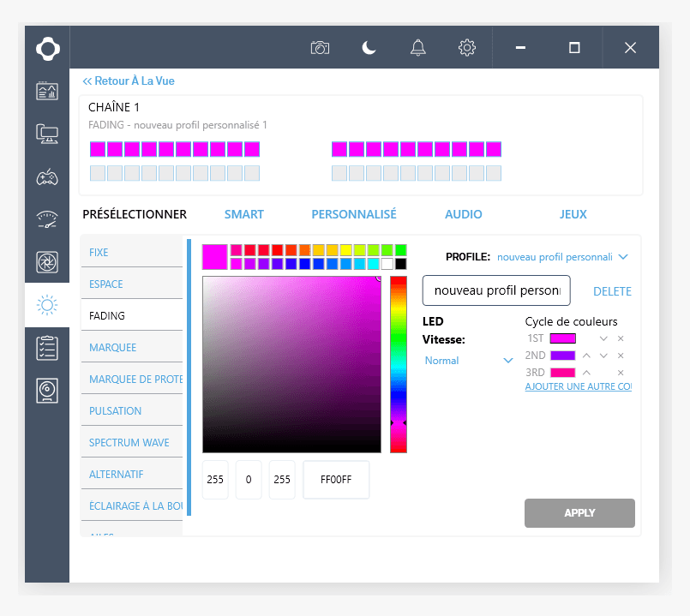
Task: Take a screenshot with the camera icon
Action: [x=320, y=48]
